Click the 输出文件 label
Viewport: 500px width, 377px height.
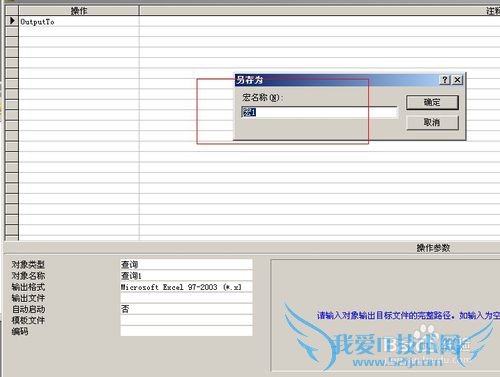coord(28,298)
